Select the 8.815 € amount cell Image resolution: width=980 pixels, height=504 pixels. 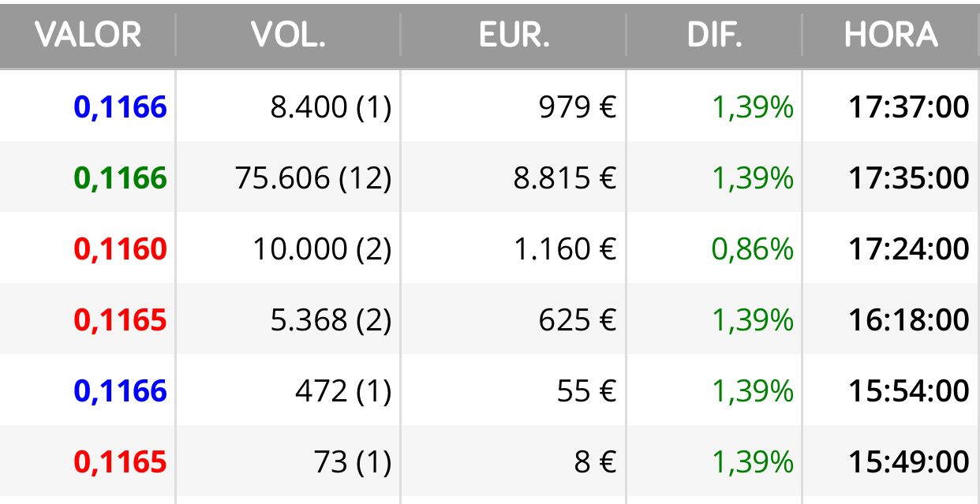[565, 178]
